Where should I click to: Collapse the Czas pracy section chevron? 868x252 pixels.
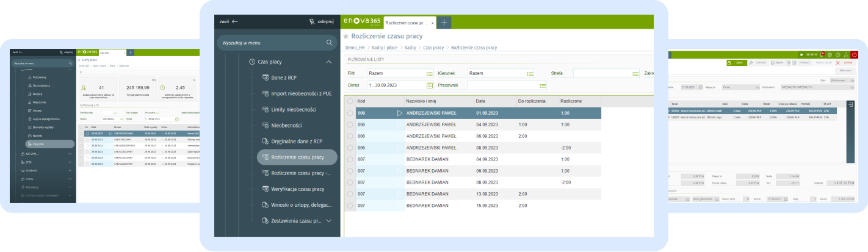[328, 62]
